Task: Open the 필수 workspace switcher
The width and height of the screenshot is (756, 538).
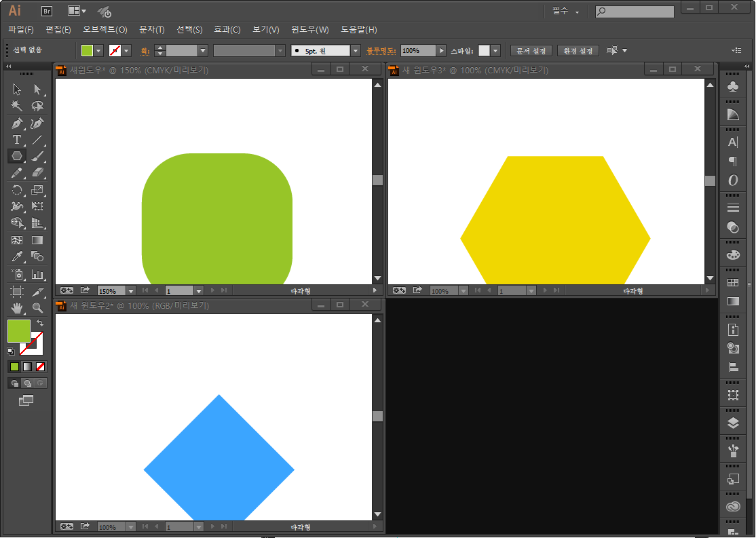Action: coord(565,12)
